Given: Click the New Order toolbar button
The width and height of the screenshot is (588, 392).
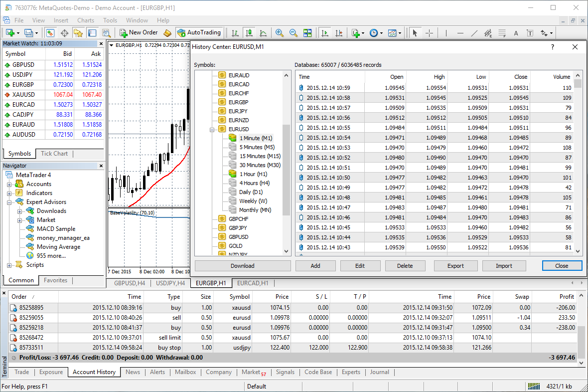Looking at the screenshot, I should 139,33.
